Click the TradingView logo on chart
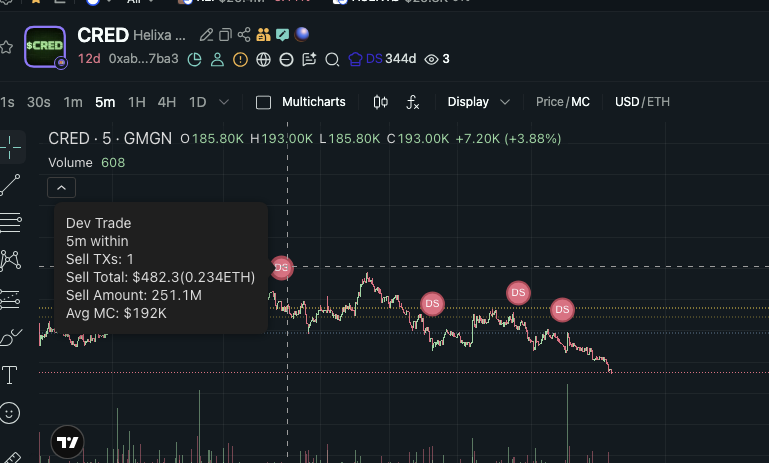Viewport: 769px width, 463px height. click(x=67, y=442)
